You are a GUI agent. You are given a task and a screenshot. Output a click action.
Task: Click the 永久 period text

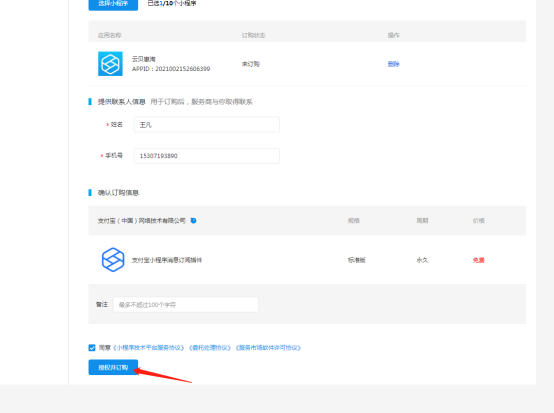(422, 260)
